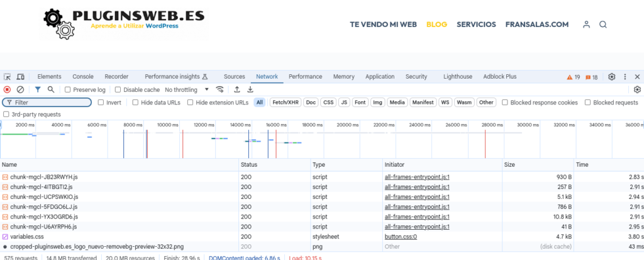Filter requests by Font
This screenshot has width=644, height=260.
(360, 103)
